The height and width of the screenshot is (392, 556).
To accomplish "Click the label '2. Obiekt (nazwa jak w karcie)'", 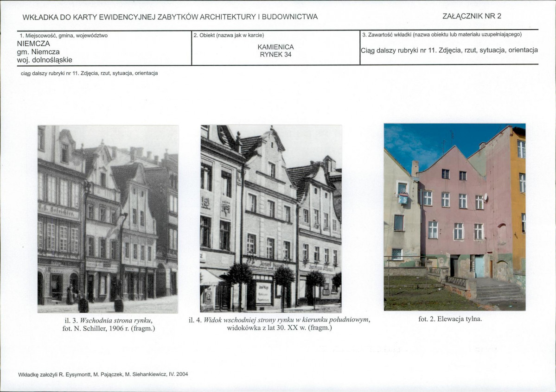I will [229, 35].
